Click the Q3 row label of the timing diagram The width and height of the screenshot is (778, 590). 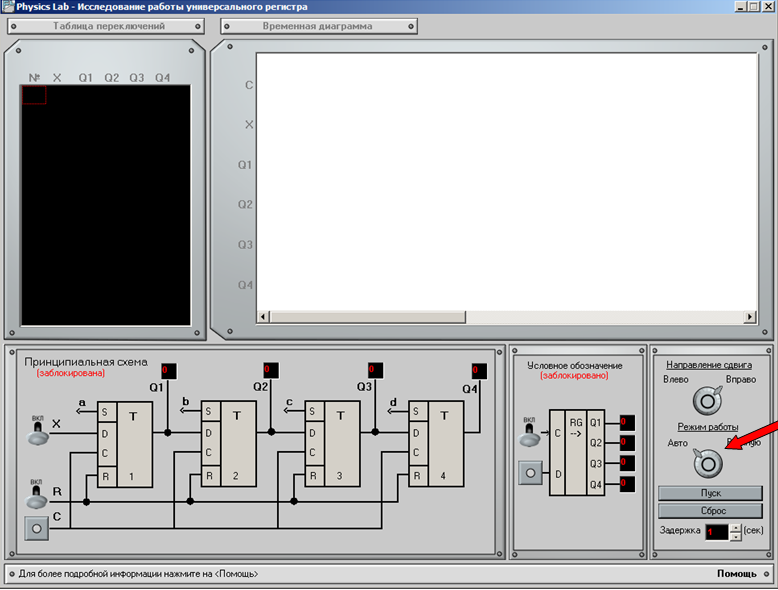245,245
